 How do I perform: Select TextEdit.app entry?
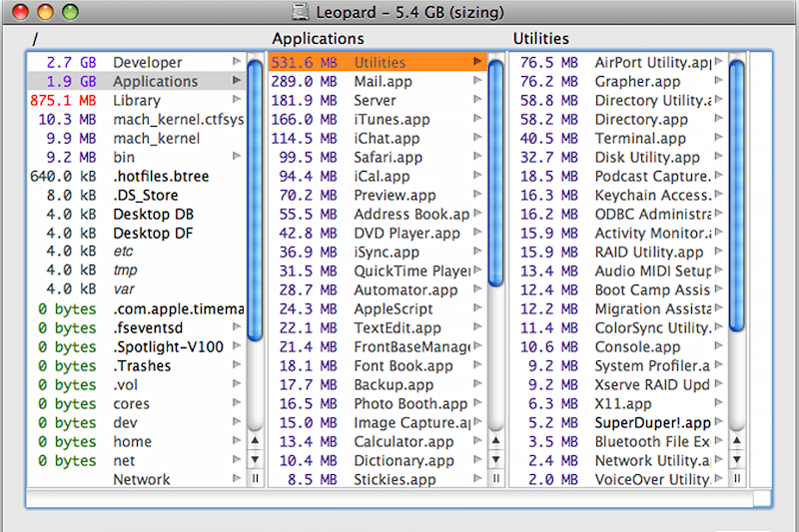click(x=378, y=327)
